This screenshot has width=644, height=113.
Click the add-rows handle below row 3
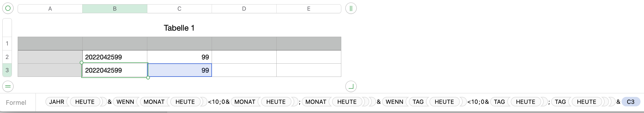point(8,86)
